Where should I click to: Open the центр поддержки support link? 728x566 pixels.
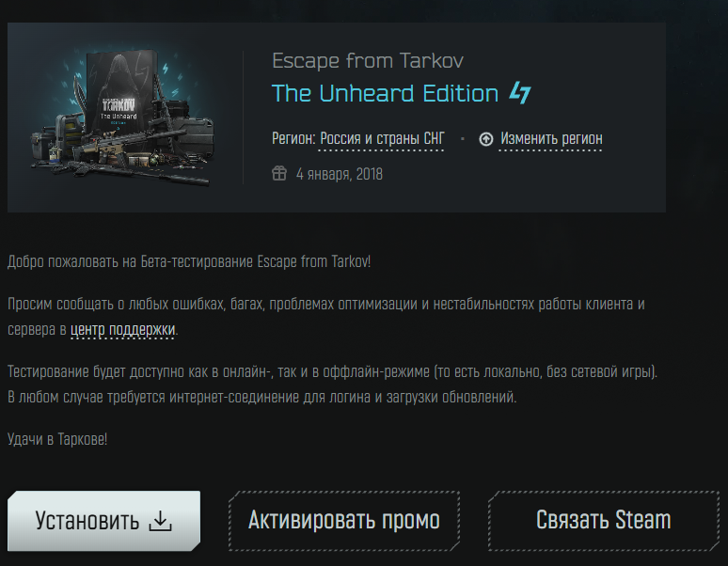click(x=122, y=330)
